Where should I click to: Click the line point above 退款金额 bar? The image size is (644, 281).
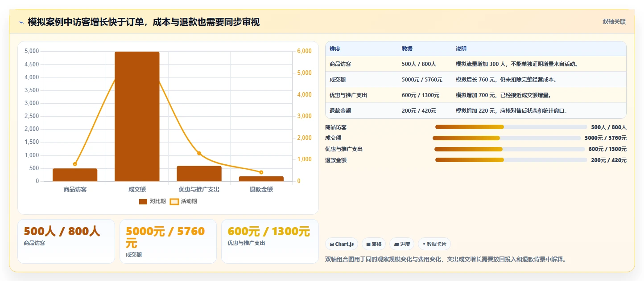pos(261,172)
